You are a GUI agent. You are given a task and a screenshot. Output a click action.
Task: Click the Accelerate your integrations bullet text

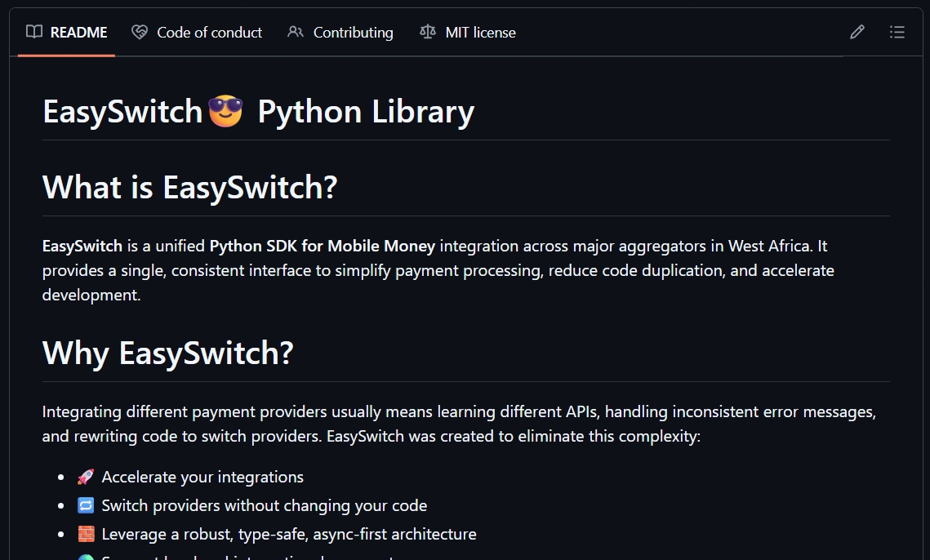[202, 476]
